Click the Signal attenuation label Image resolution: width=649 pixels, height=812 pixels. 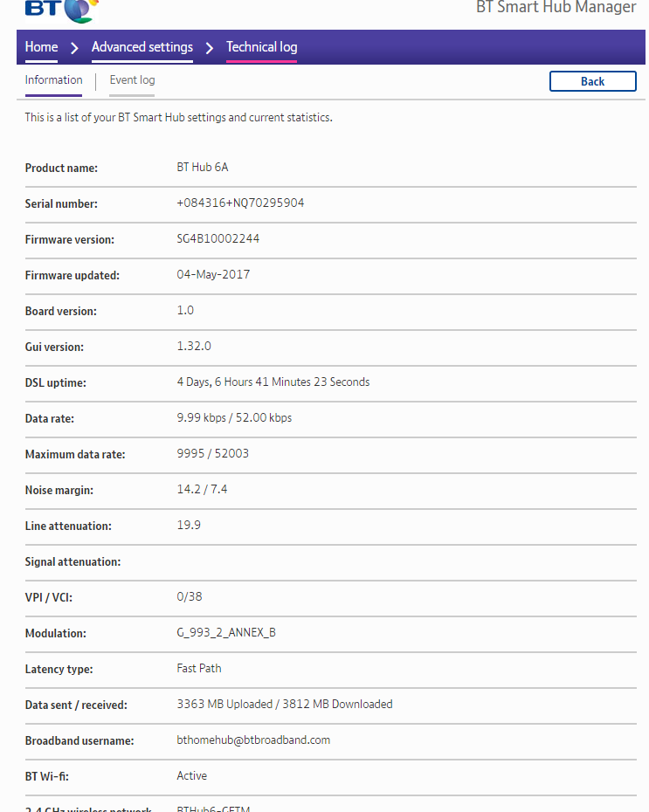click(x=72, y=562)
